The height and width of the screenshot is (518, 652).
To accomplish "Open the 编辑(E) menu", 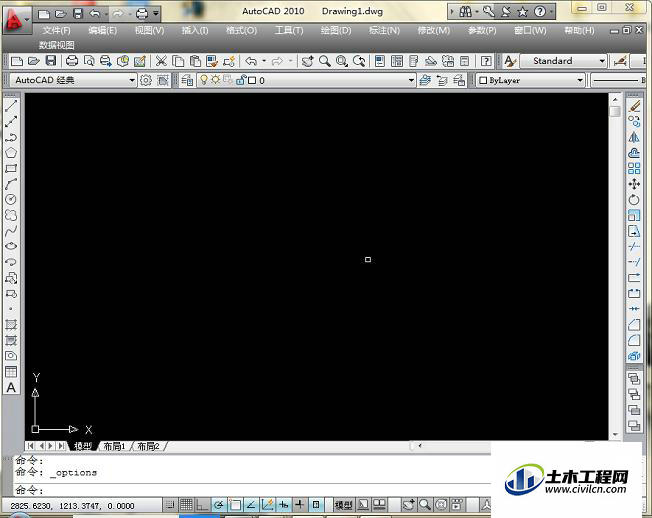I will tap(103, 30).
